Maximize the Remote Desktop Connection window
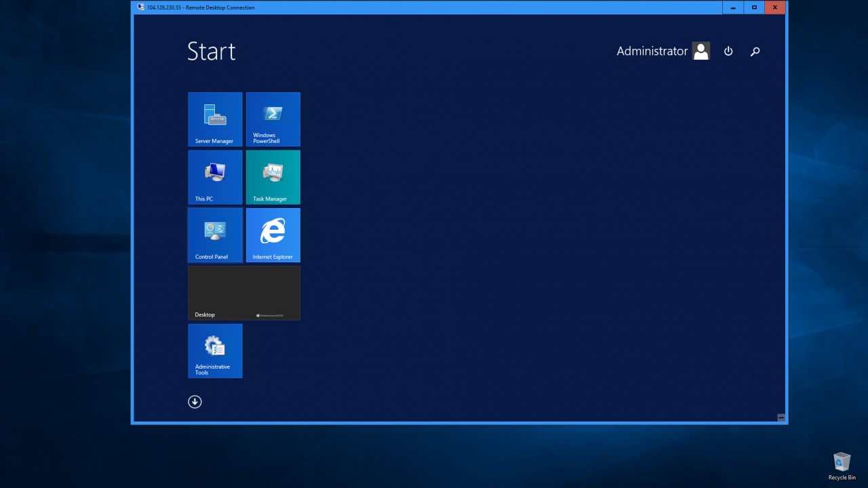Viewport: 868px width, 488px height. tap(754, 7)
